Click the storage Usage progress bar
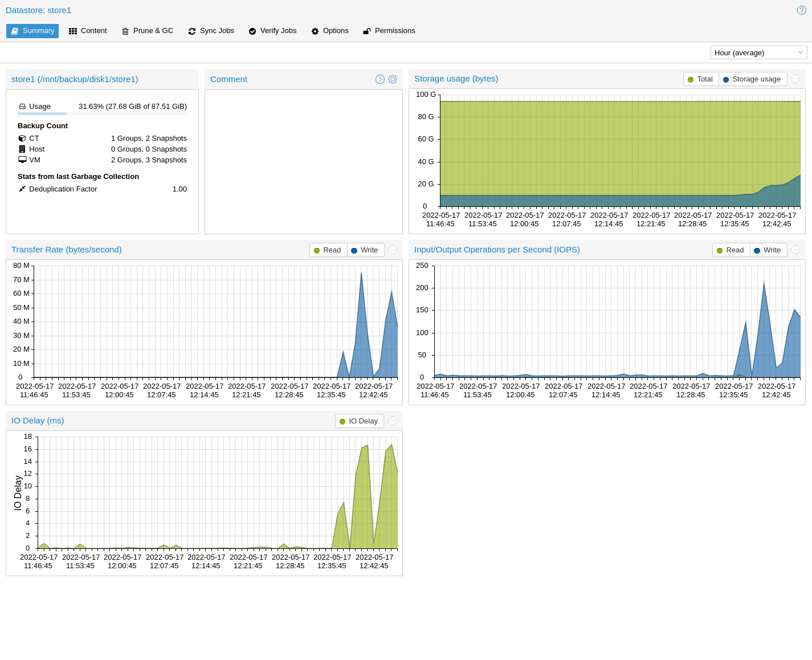This screenshot has height=660, width=812. coord(102,114)
